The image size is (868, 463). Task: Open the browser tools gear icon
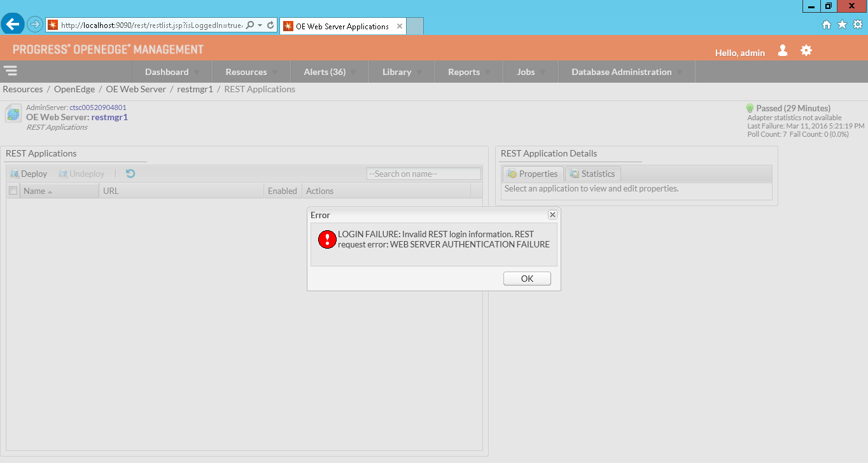click(858, 25)
